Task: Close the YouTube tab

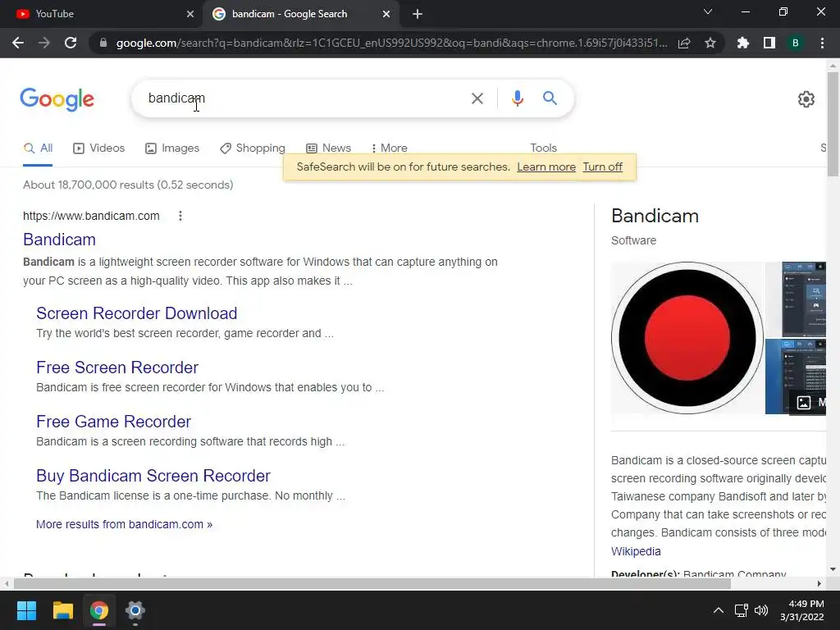Action: (x=190, y=14)
